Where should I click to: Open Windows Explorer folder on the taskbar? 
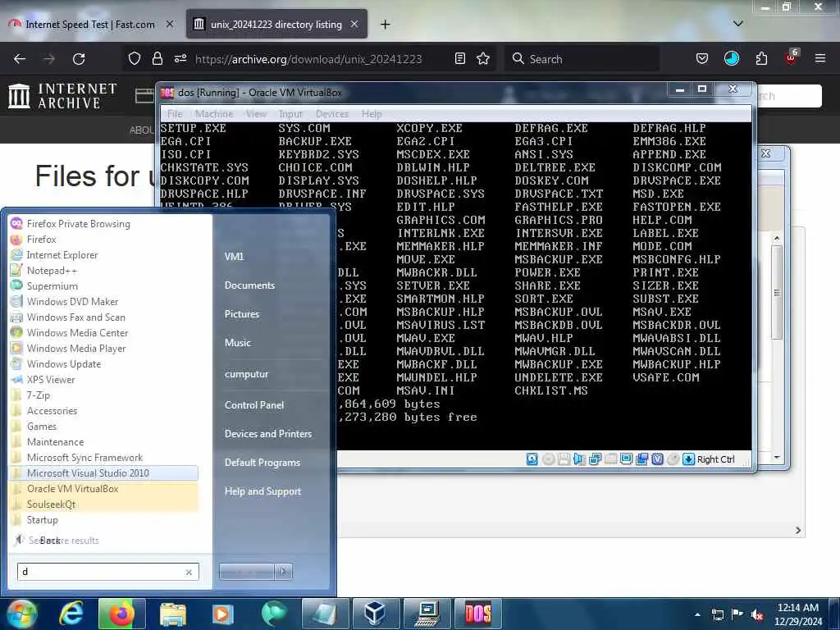(172, 614)
